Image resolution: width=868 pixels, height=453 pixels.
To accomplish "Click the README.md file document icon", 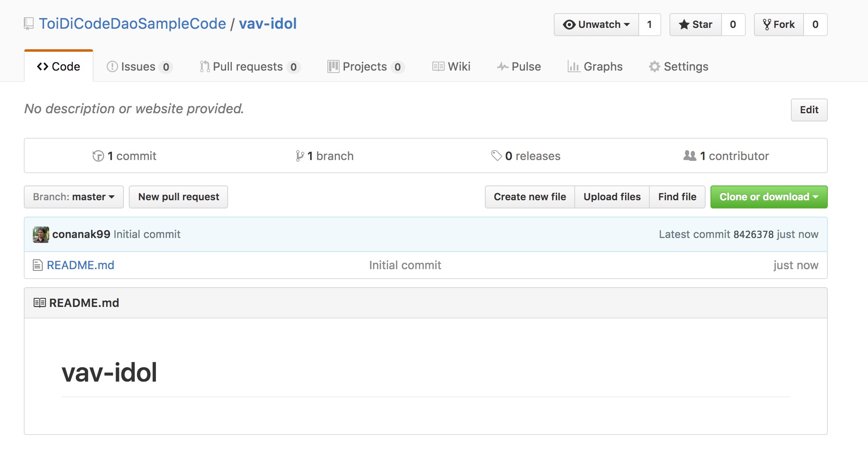I will click(x=37, y=265).
